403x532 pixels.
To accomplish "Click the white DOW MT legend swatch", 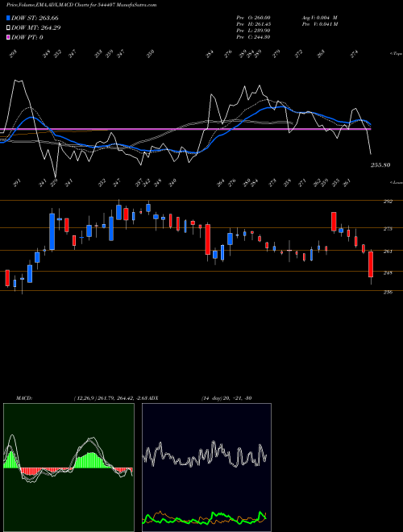I will [9, 28].
